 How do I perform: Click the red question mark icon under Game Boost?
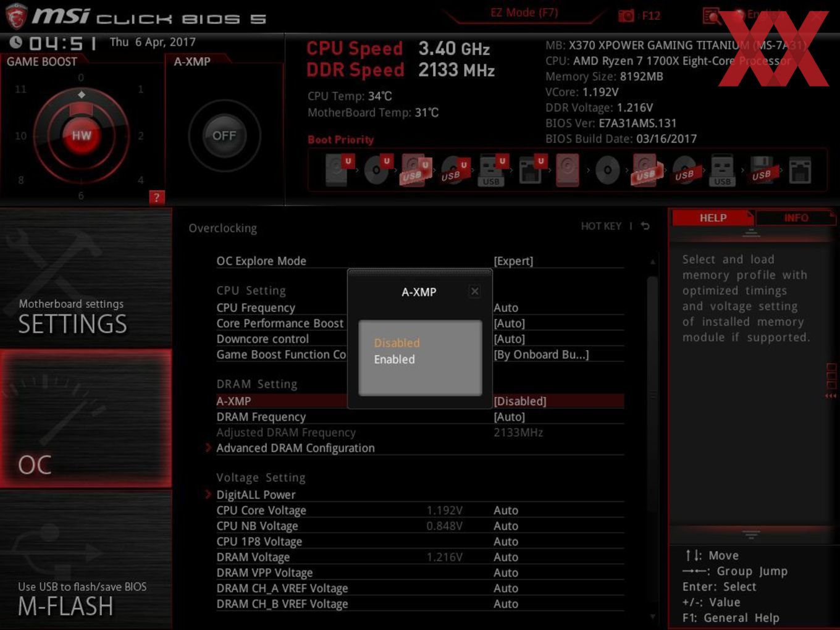157,198
